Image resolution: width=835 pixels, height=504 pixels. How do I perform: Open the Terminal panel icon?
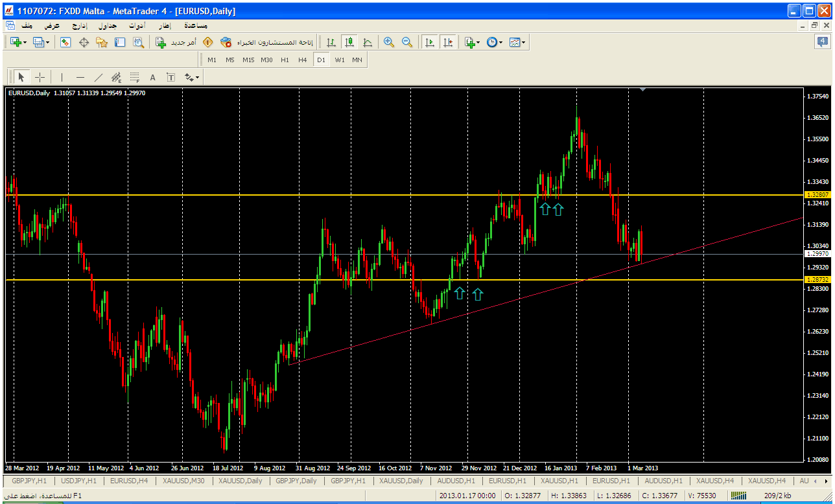click(120, 42)
